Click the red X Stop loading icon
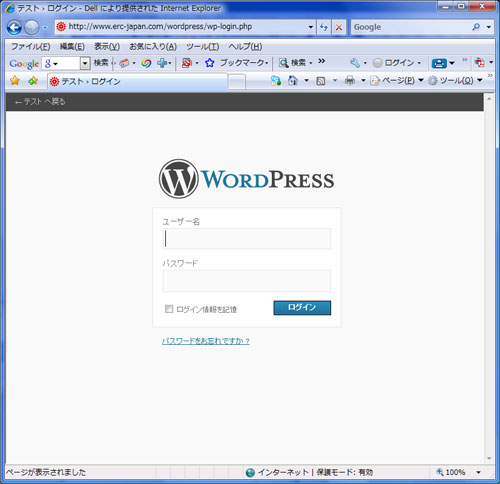This screenshot has height=484, width=500. pos(339,27)
